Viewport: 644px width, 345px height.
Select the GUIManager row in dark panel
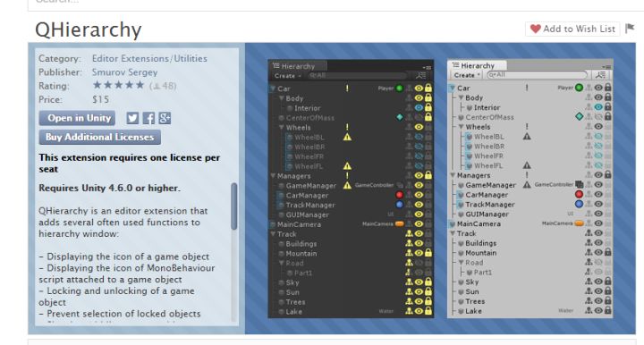[351, 215]
